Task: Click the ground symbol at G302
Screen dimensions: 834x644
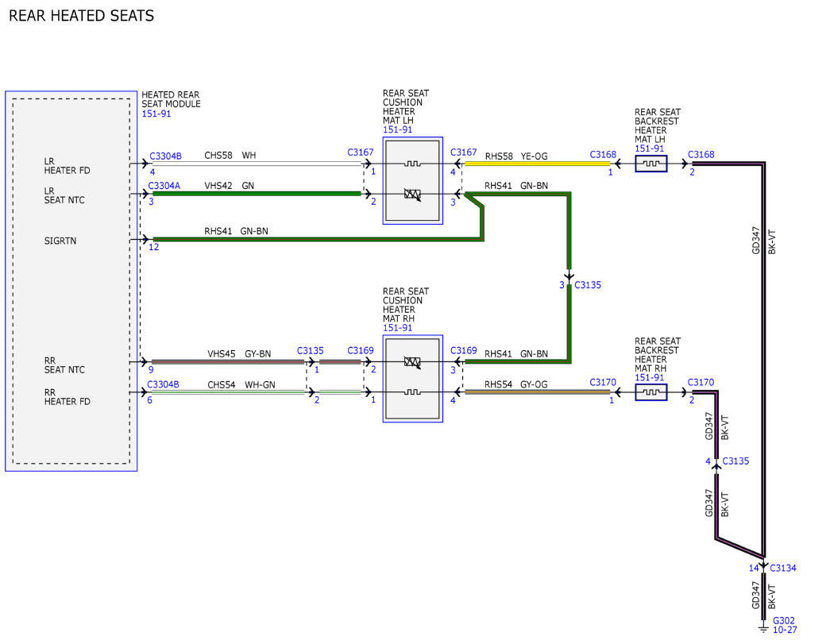Action: (763, 630)
